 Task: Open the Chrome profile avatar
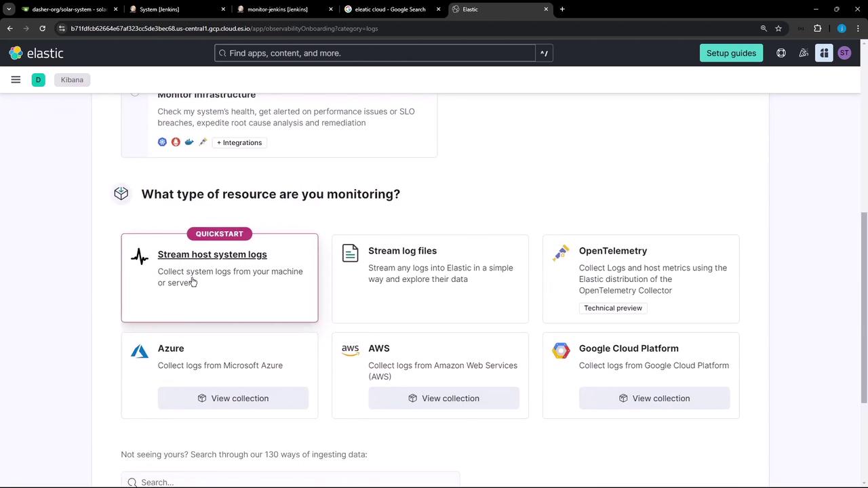[842, 28]
